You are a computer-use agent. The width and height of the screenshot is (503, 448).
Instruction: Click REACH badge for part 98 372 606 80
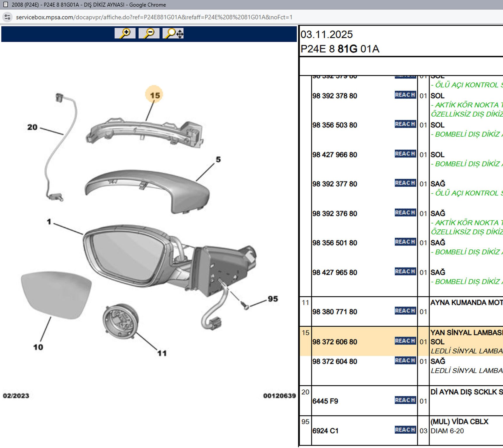[405, 341]
